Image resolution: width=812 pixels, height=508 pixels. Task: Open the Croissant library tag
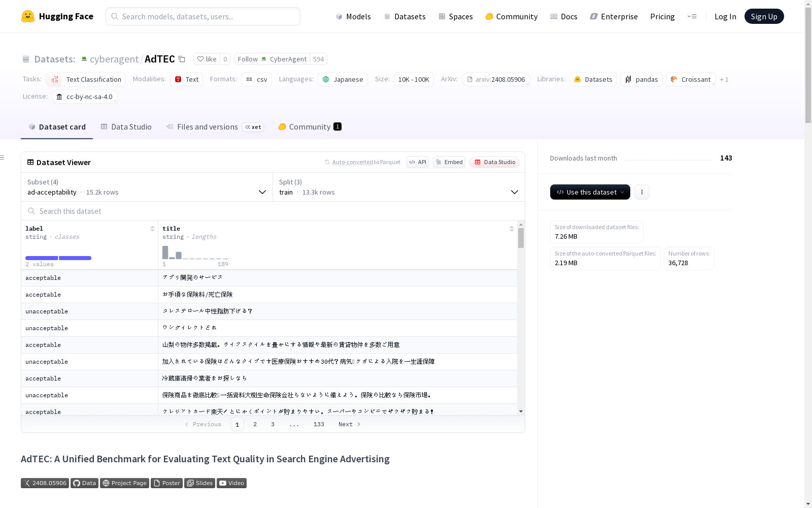tap(691, 79)
